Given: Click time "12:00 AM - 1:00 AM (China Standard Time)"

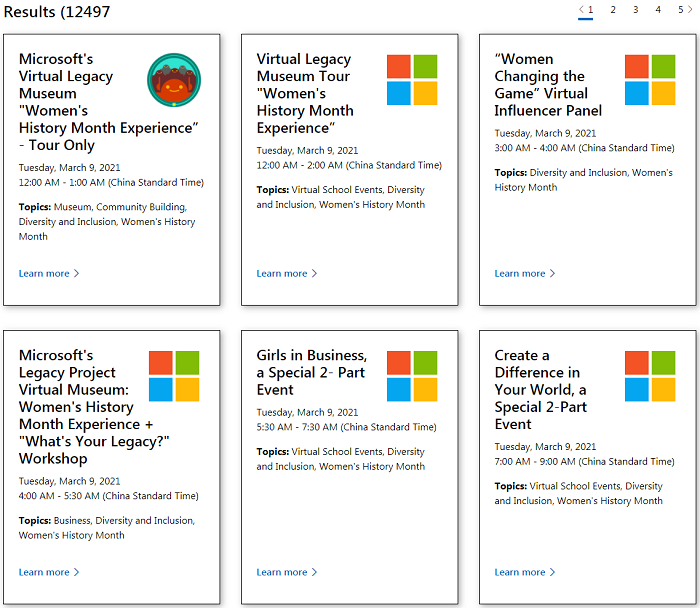Looking at the screenshot, I should (x=111, y=183).
